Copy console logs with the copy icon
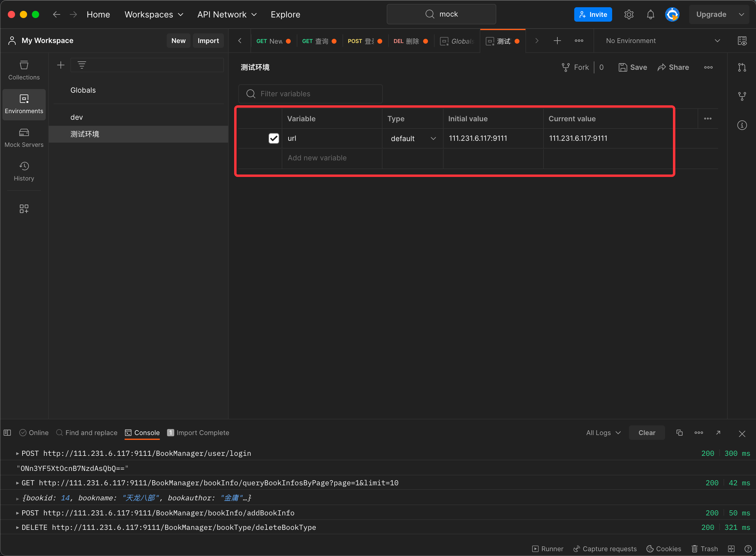 click(x=679, y=433)
